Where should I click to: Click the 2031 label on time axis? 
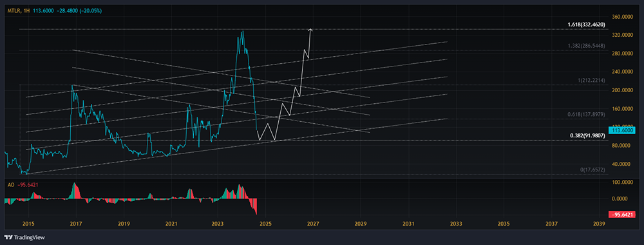pyautogui.click(x=408, y=224)
